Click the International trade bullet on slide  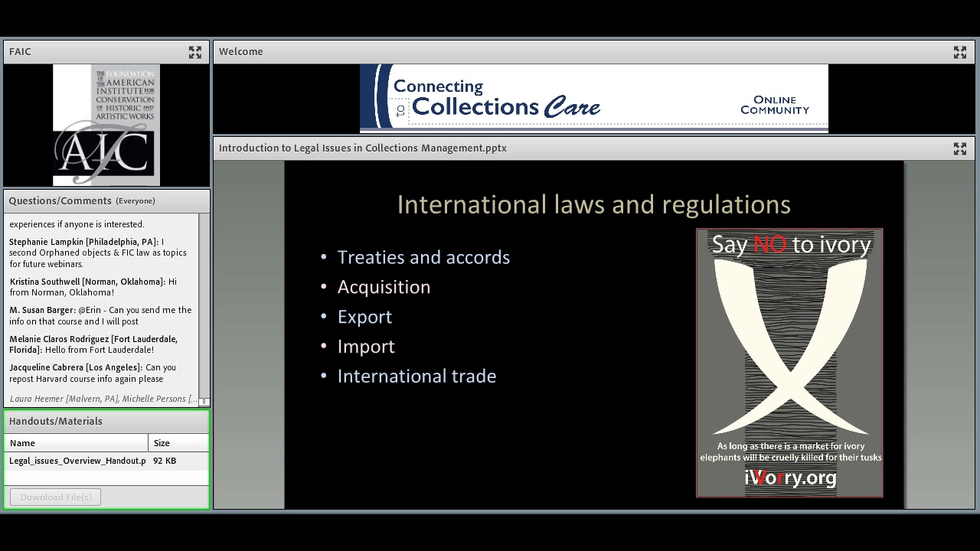(416, 376)
